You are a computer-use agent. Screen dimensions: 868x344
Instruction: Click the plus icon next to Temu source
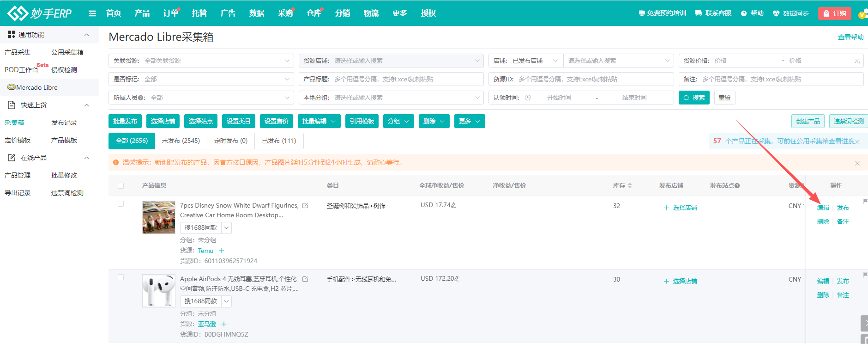coord(222,251)
